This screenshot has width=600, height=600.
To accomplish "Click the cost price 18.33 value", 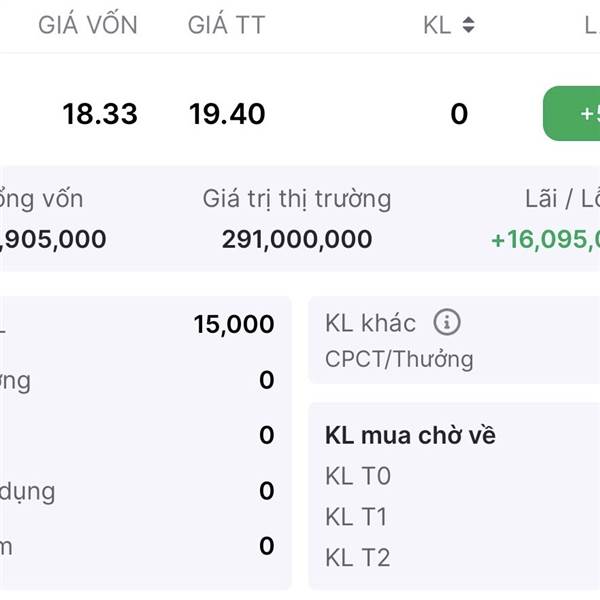I will tap(100, 114).
